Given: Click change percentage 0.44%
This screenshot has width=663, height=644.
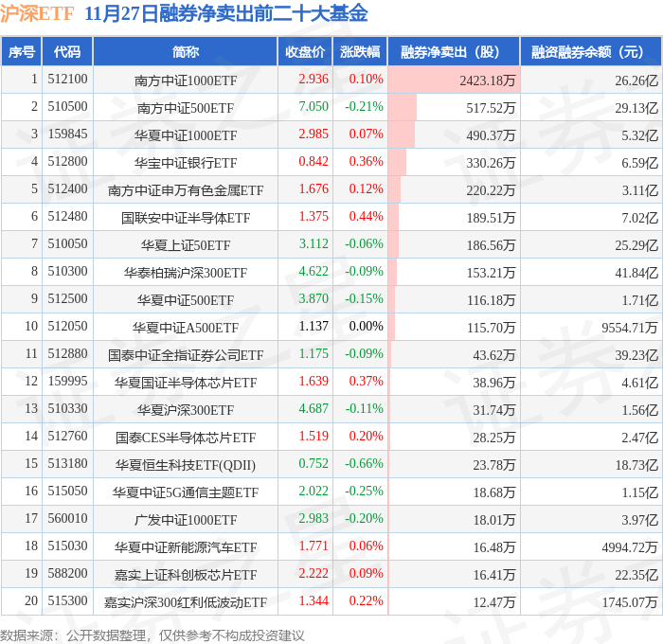Looking at the screenshot, I should pos(367,216).
